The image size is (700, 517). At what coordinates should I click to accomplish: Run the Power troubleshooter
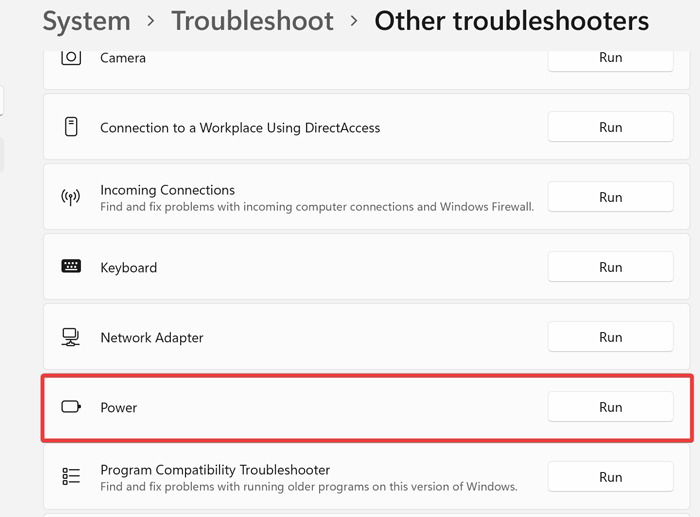(610, 407)
